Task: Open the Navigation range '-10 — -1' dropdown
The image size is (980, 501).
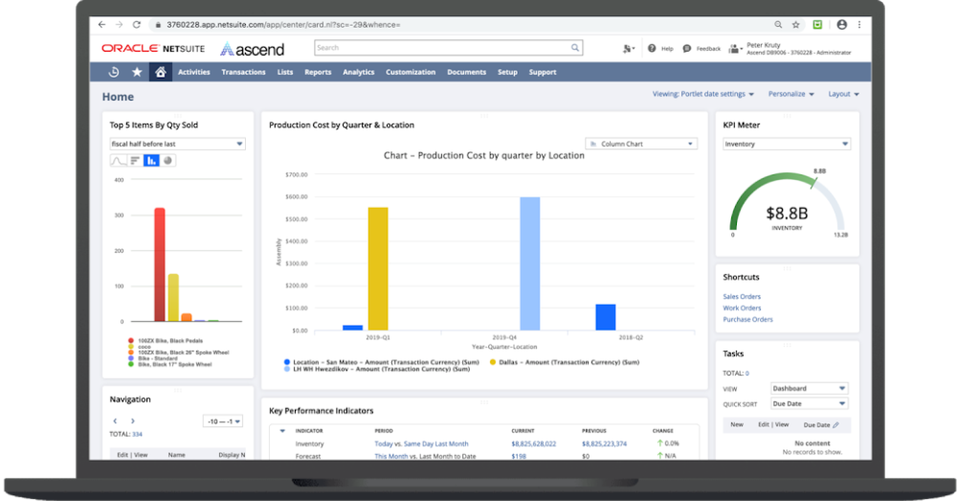Action: point(223,421)
